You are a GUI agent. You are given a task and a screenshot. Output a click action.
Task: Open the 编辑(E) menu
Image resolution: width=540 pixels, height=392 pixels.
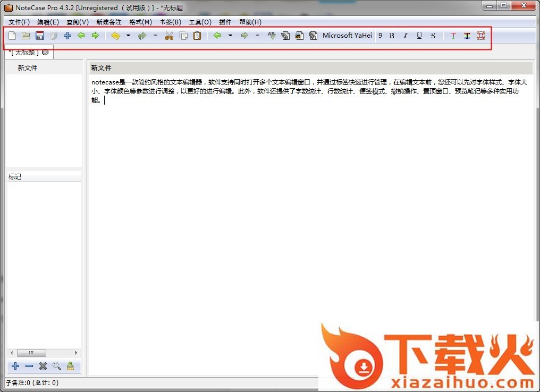coord(48,22)
